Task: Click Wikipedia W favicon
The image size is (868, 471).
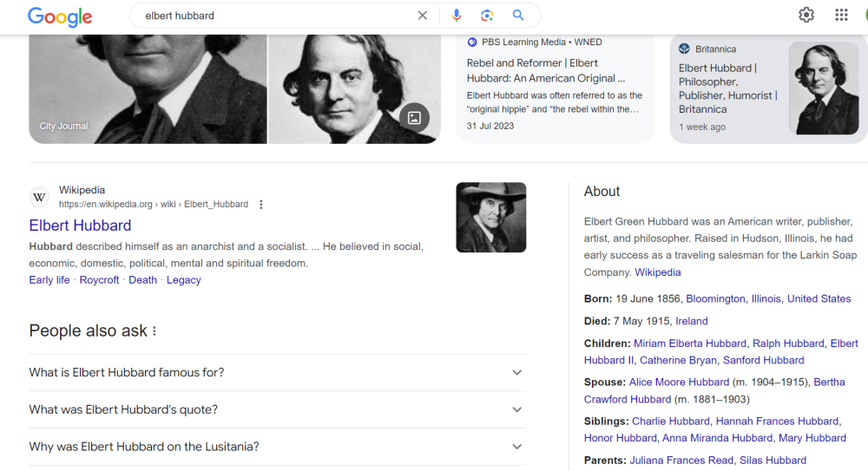Action: [x=39, y=197]
